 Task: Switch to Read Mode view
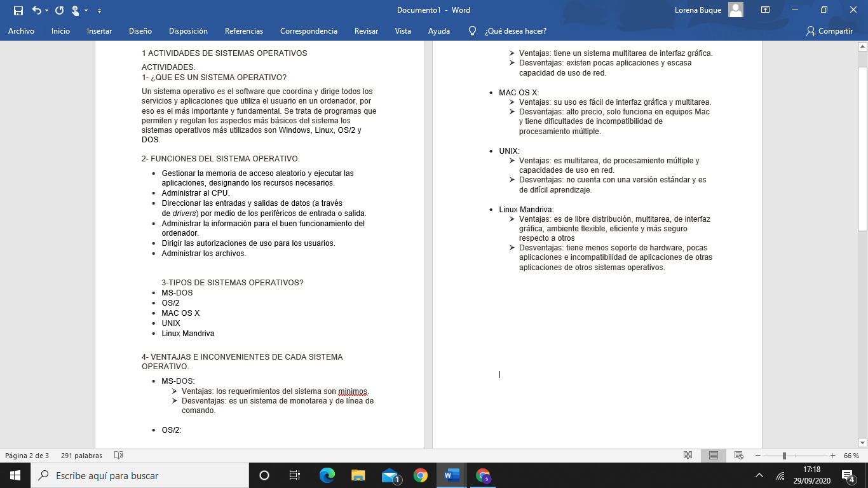(688, 456)
